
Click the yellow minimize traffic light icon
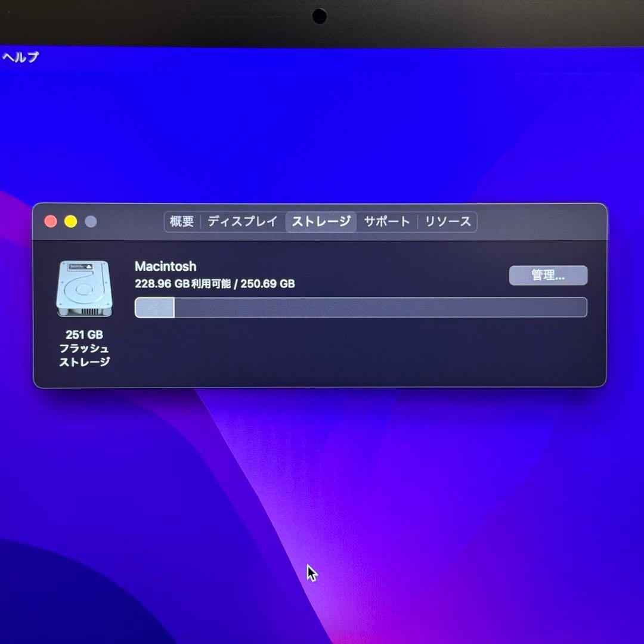pyautogui.click(x=70, y=221)
